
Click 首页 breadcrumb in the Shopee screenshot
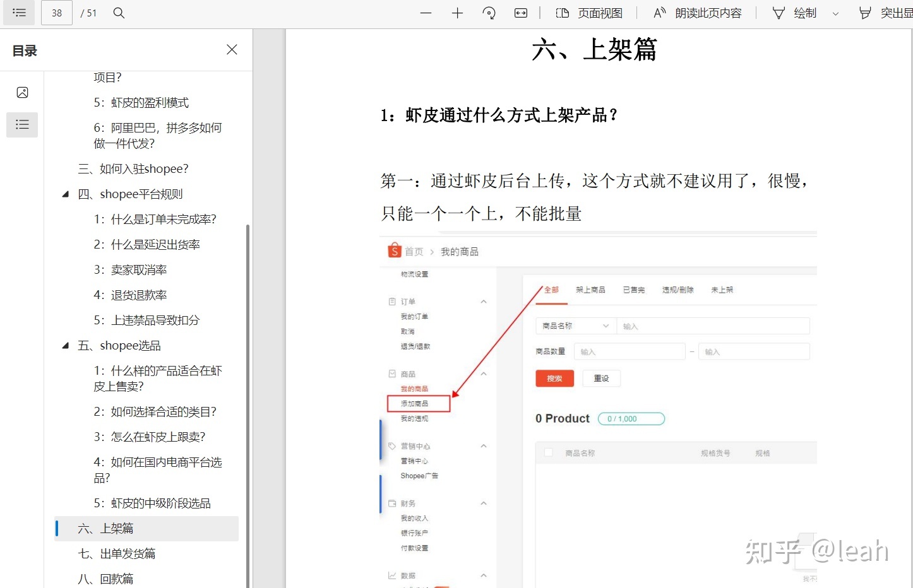414,252
